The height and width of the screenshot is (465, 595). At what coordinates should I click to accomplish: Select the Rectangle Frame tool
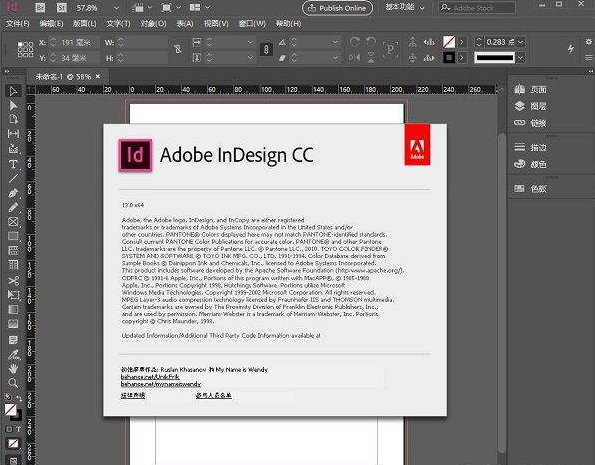point(13,222)
